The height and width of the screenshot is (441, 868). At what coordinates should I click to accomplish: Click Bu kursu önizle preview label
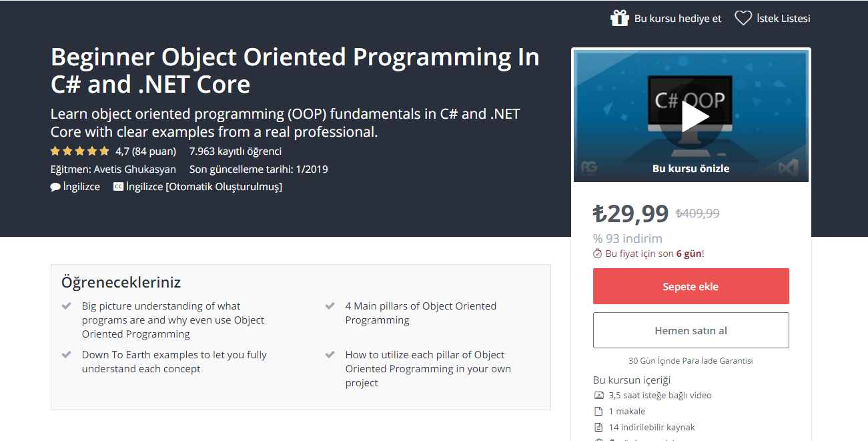pos(691,168)
